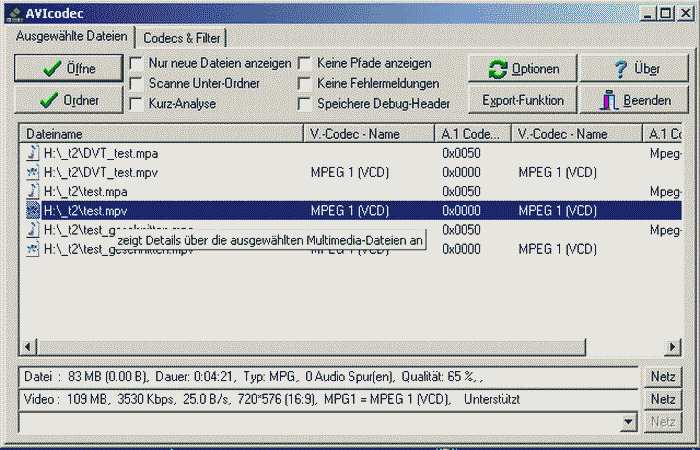Enable 'Nur neue Dateien anzeigen' checkbox
This screenshot has height=450, width=700.
[137, 63]
